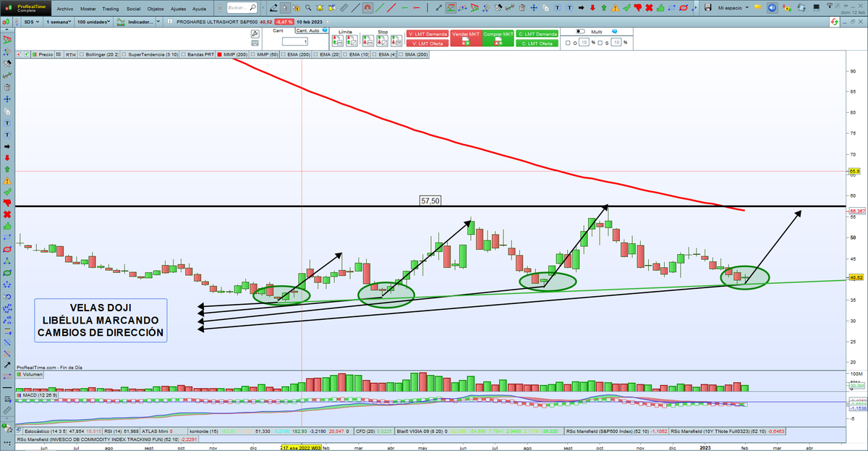Insert green checkmark object
This screenshot has height=451, width=868.
pyautogui.click(x=626, y=7)
